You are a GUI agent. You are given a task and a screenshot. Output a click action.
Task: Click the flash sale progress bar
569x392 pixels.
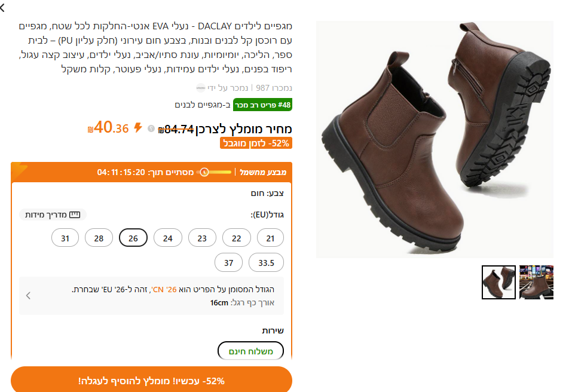pos(214,172)
